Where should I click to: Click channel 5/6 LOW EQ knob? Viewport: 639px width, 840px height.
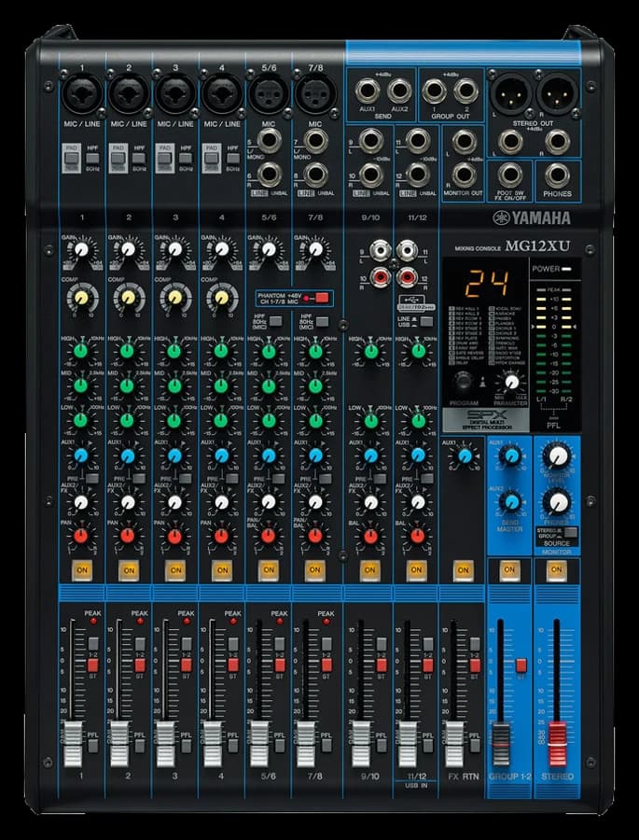[269, 421]
